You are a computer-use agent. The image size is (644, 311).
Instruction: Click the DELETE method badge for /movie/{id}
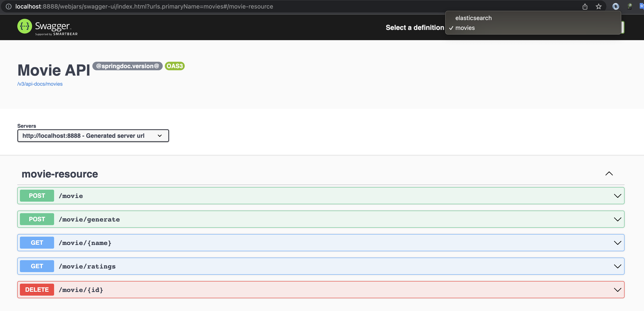pyautogui.click(x=37, y=289)
